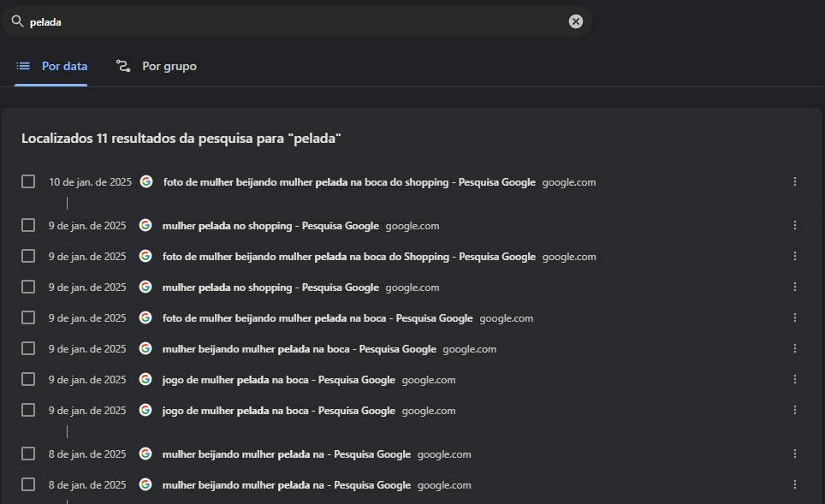Click the Por data list icon
Image resolution: width=825 pixels, height=504 pixels.
[23, 66]
